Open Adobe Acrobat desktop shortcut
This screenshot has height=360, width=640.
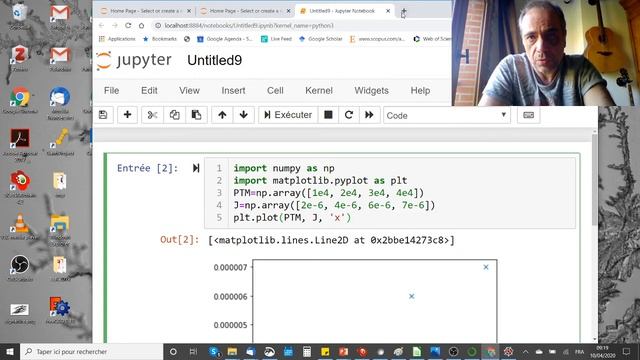20,143
